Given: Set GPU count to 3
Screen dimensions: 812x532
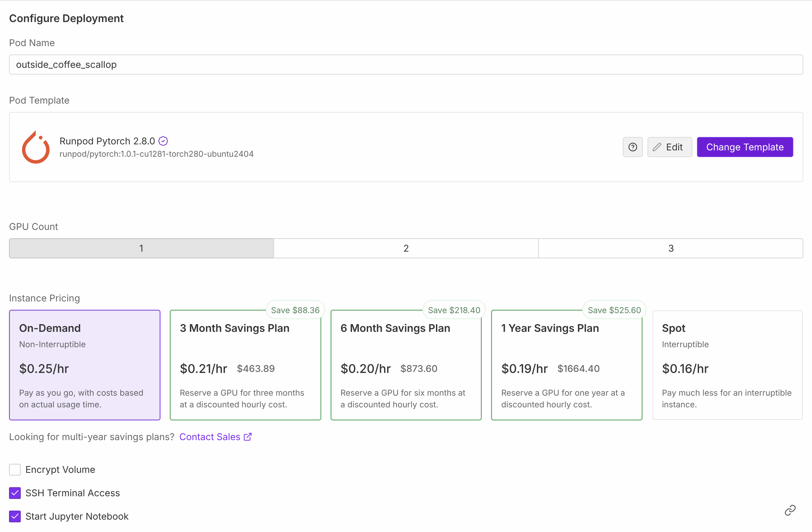Looking at the screenshot, I should (671, 248).
